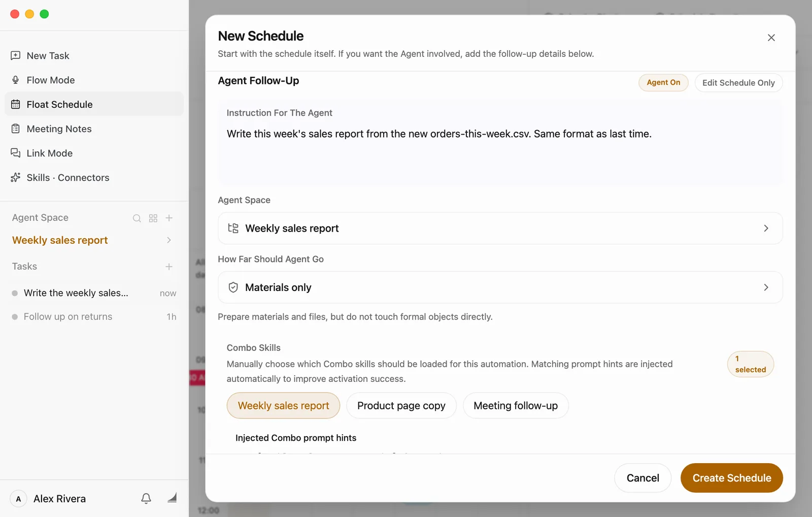The image size is (812, 517).
Task: Click the Meeting Notes clipboard icon
Action: tap(16, 128)
